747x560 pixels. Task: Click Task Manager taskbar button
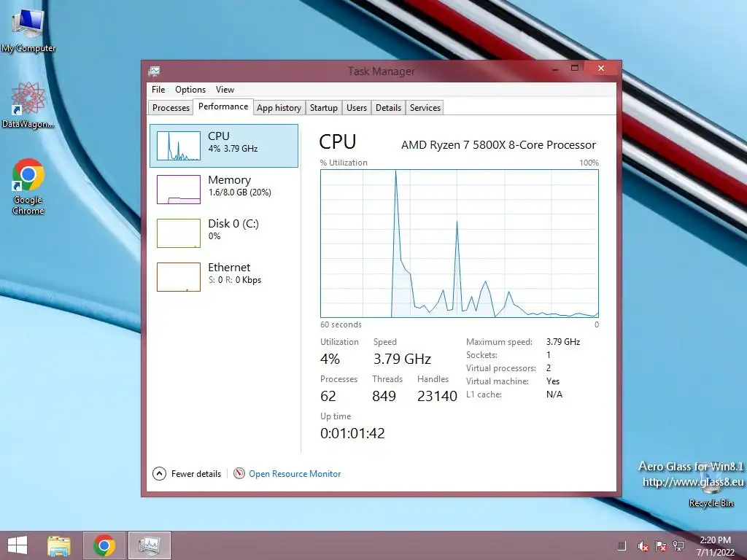pos(149,545)
